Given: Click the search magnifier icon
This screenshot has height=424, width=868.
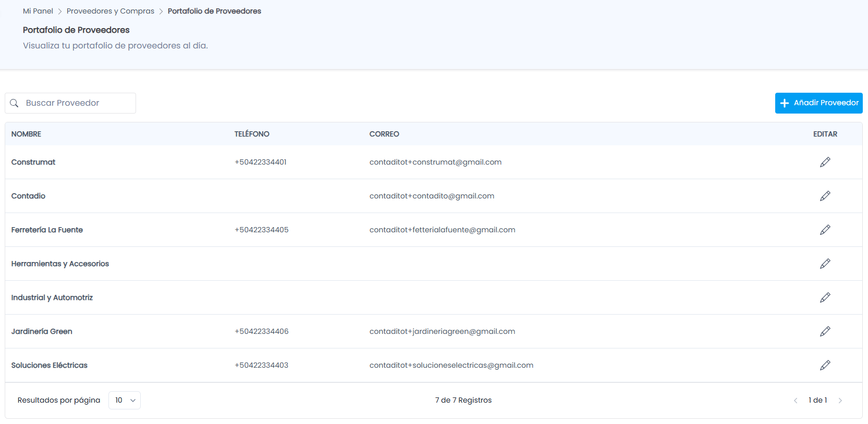Looking at the screenshot, I should [x=15, y=103].
